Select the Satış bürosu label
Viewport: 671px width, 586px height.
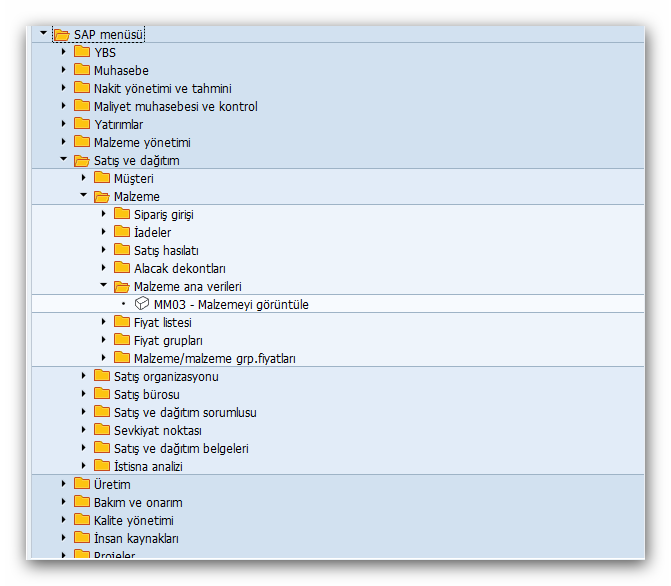[x=147, y=395]
